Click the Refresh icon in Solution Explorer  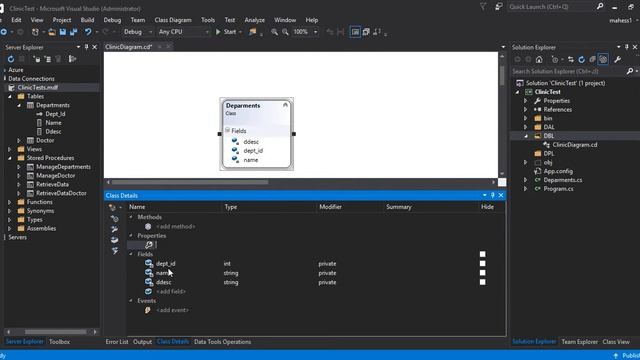582,60
